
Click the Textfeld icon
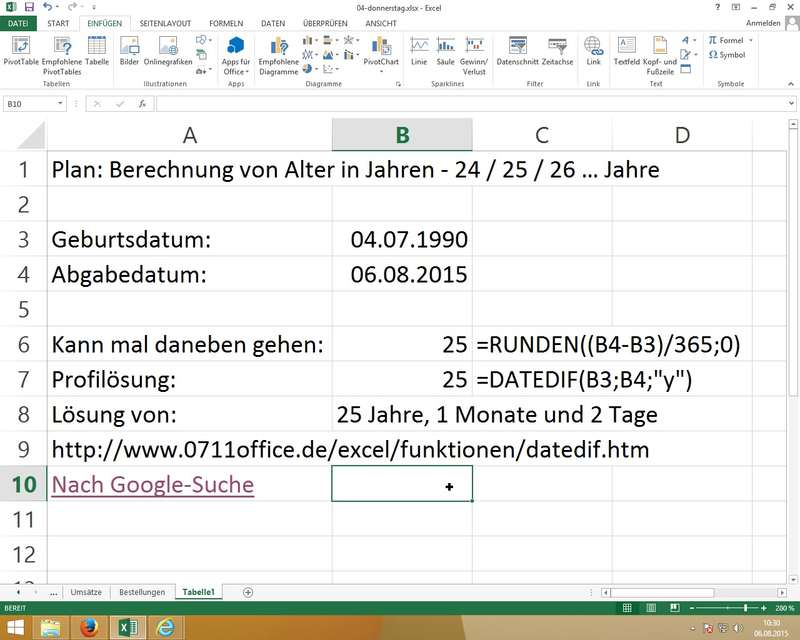click(x=626, y=50)
